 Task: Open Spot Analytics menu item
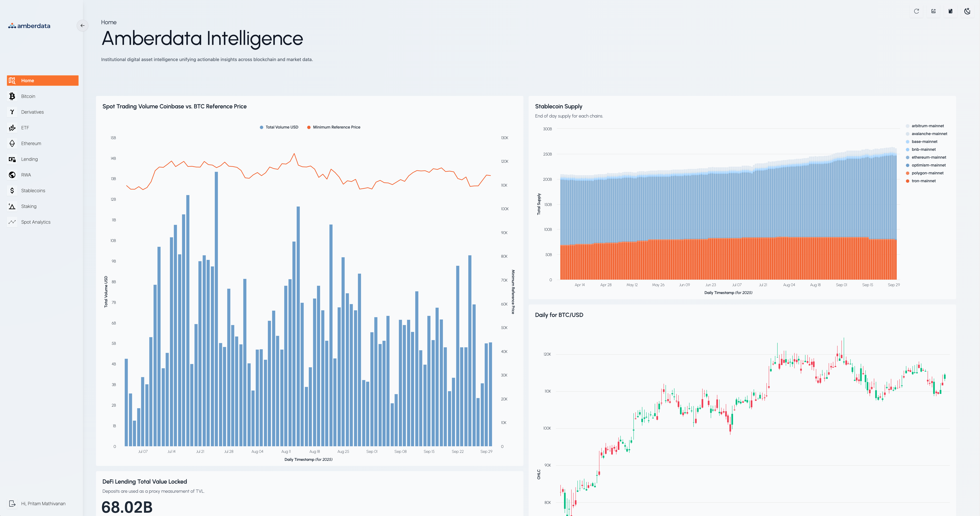tap(36, 222)
